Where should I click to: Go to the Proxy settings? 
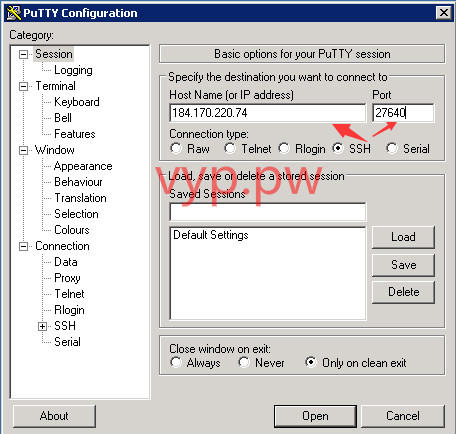tap(67, 278)
